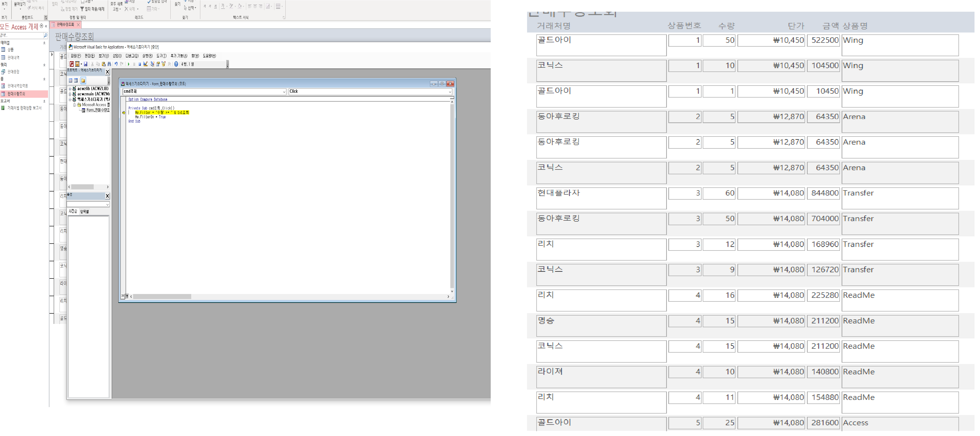Screen dimensions: 980x436
Task: Click the code window horizontal scrollbar thumb
Action: [x=162, y=296]
